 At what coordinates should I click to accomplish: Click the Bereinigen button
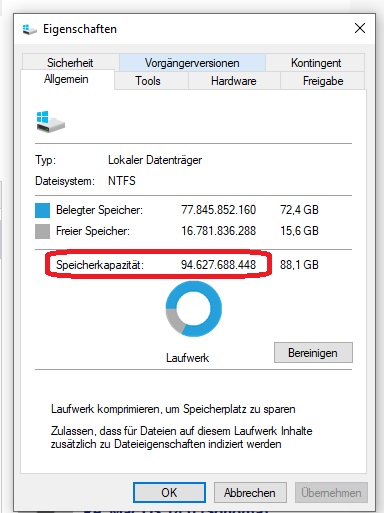tap(313, 353)
